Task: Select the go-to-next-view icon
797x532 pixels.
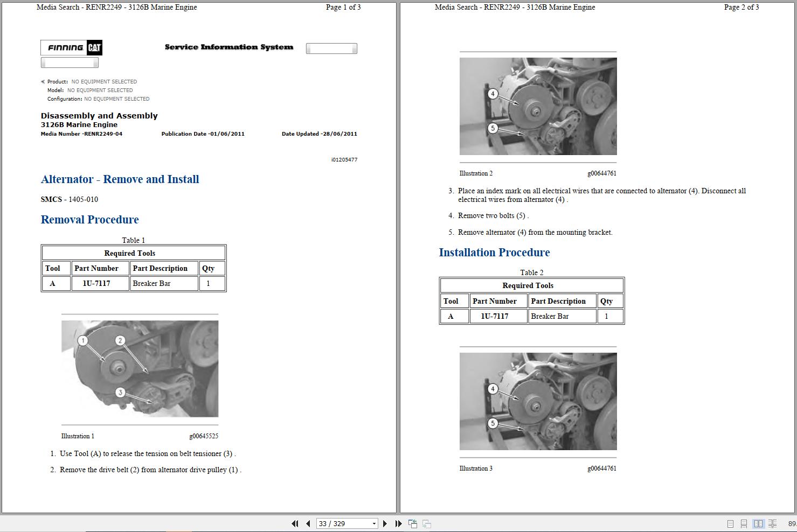Action: (x=426, y=523)
